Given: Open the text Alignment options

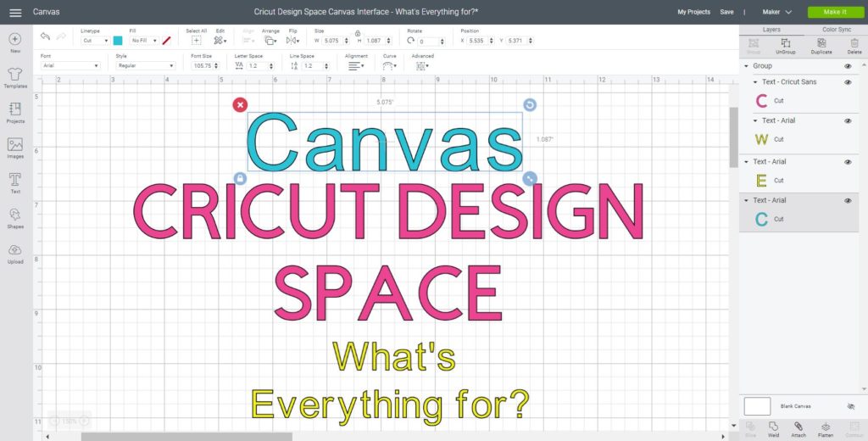Looking at the screenshot, I should (x=356, y=65).
